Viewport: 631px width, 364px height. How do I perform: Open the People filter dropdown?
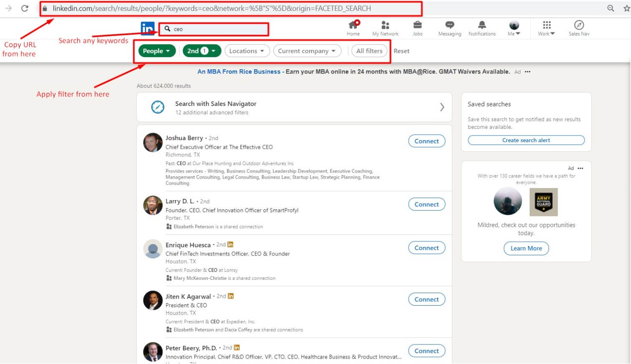[x=156, y=51]
